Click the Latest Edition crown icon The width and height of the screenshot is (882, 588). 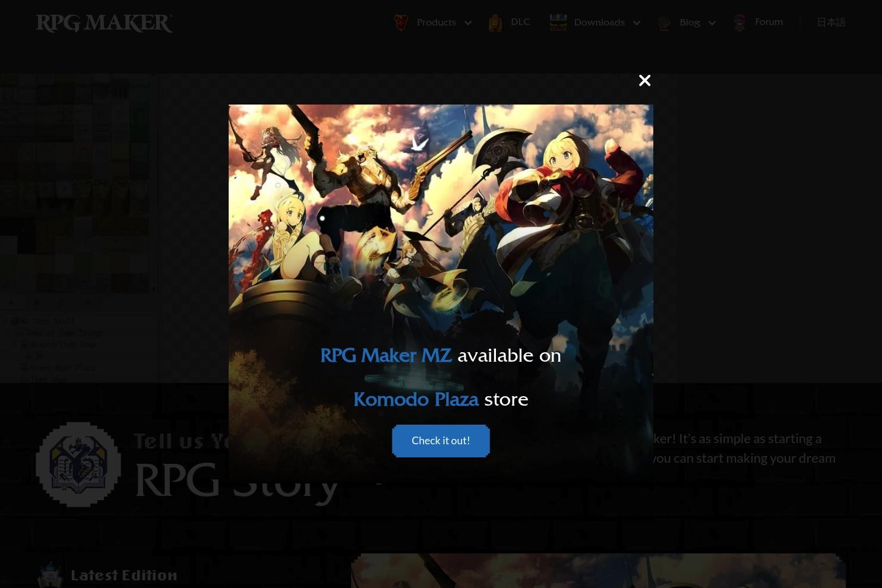click(50, 575)
